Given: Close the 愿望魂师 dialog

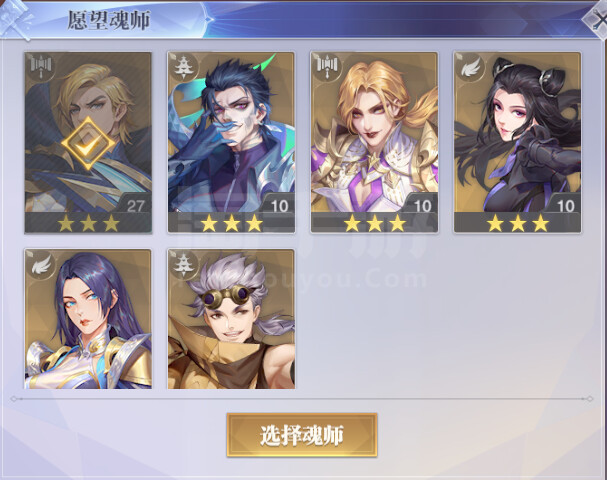Looking at the screenshot, I should 597,20.
